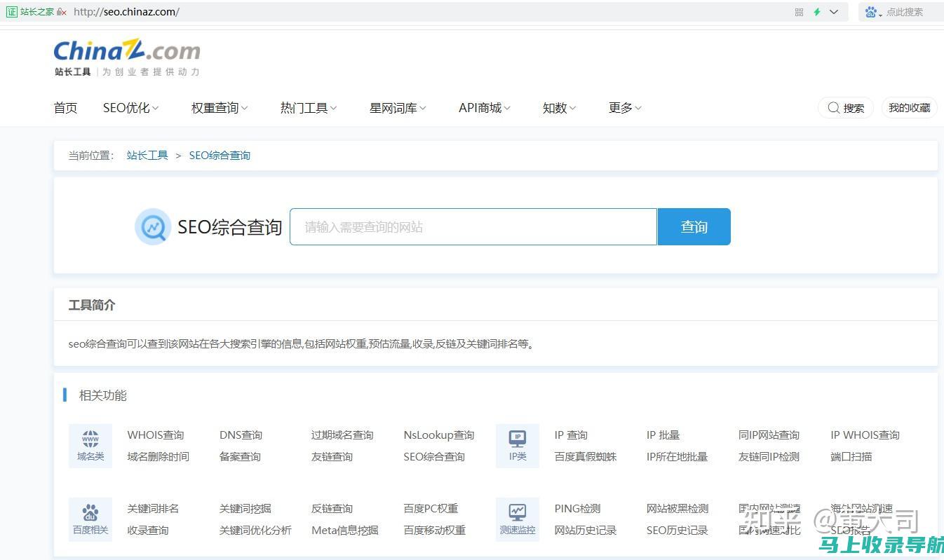Open 端口扫描 link
Screen dimensions: 944x560
[851, 457]
